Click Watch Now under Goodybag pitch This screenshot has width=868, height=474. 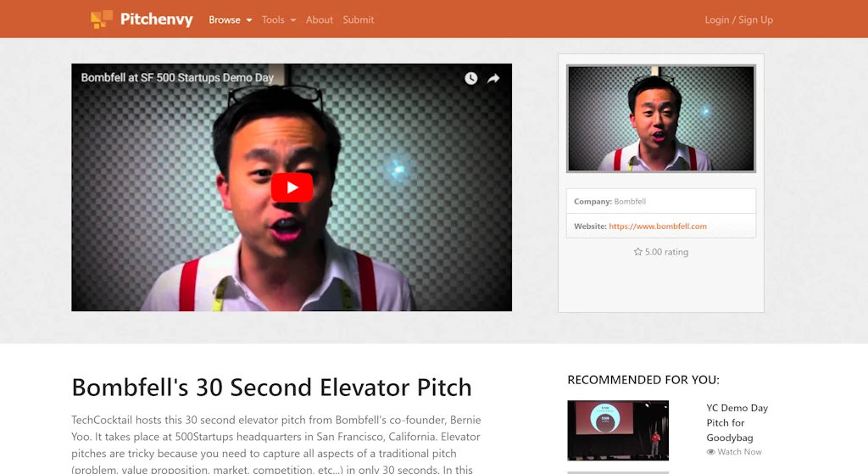click(739, 452)
